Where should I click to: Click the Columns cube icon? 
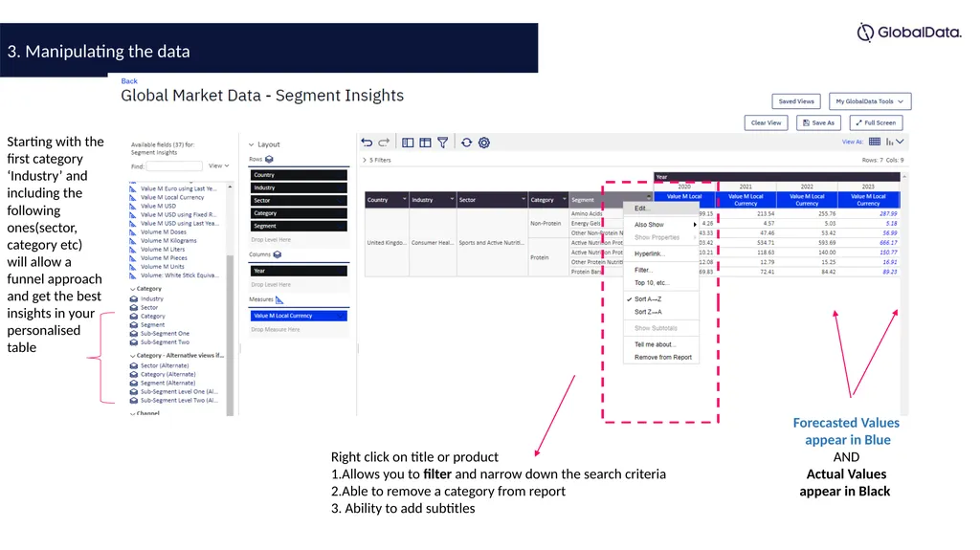click(x=278, y=254)
